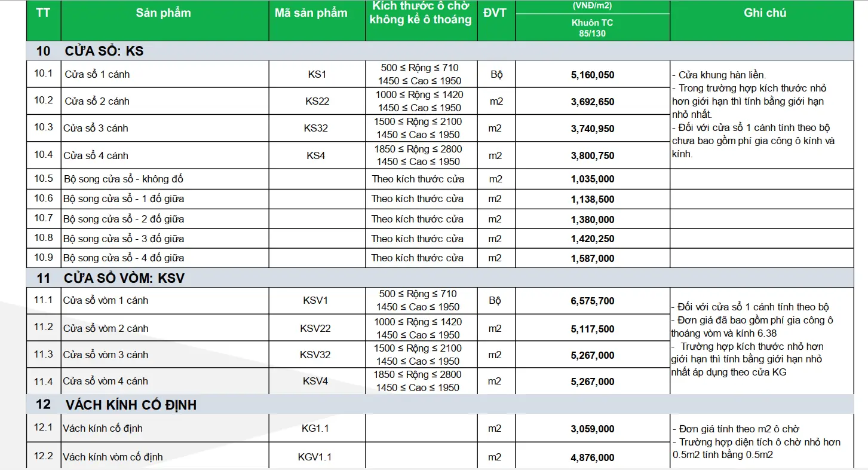Image resolution: width=868 pixels, height=470 pixels.
Task: Select the price 6,575,700 cell
Action: point(593,301)
